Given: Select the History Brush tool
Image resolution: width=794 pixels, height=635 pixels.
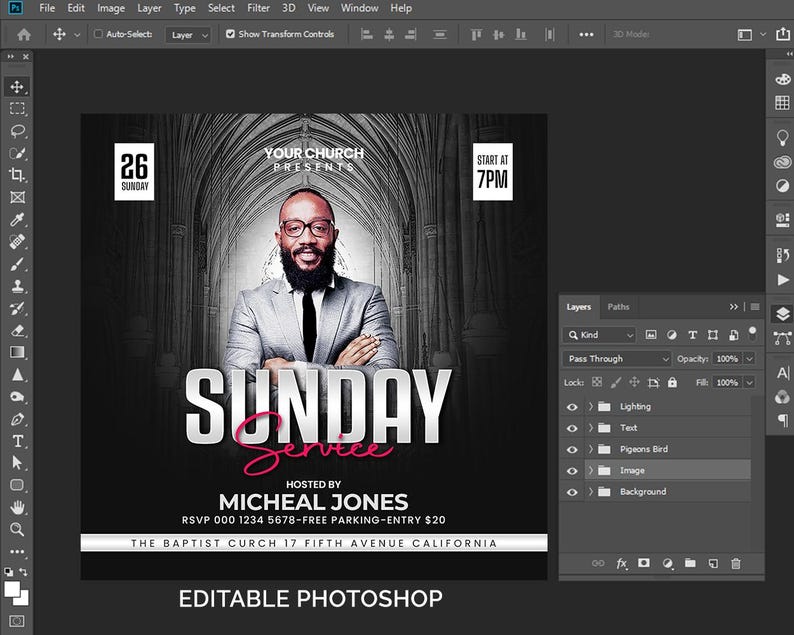Looking at the screenshot, I should [x=17, y=308].
